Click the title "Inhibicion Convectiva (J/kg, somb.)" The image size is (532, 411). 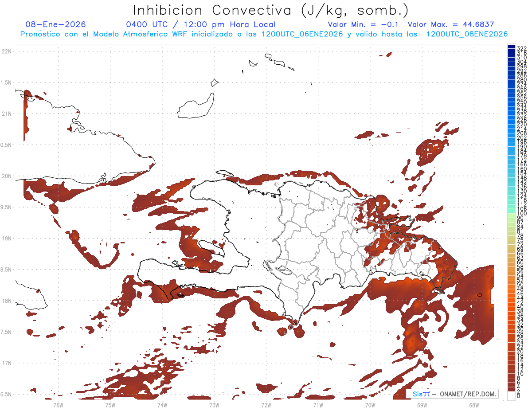point(270,10)
